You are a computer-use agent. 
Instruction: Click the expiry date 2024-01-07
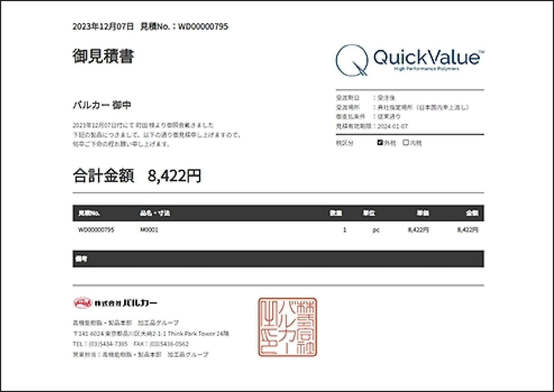[x=392, y=126]
